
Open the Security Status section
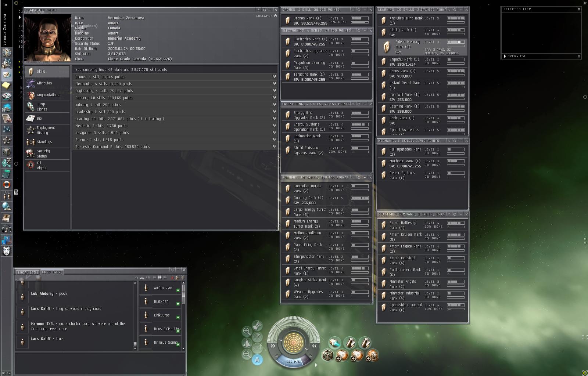pos(47,153)
